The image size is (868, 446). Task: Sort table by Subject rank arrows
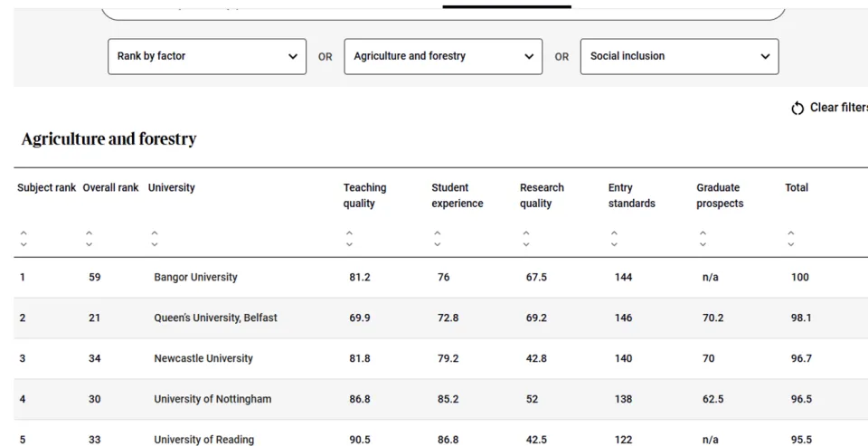(24, 239)
